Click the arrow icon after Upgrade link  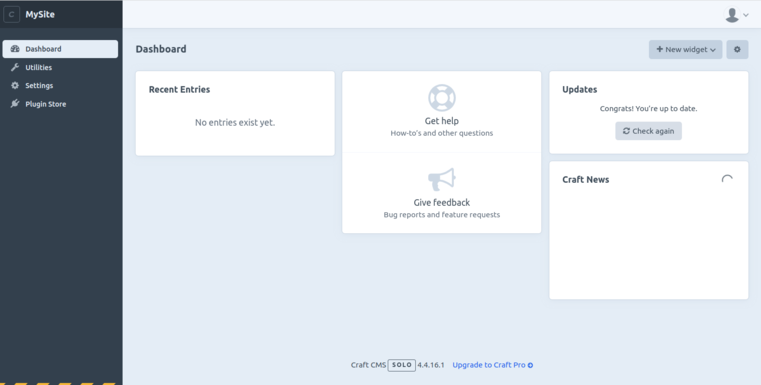point(530,365)
